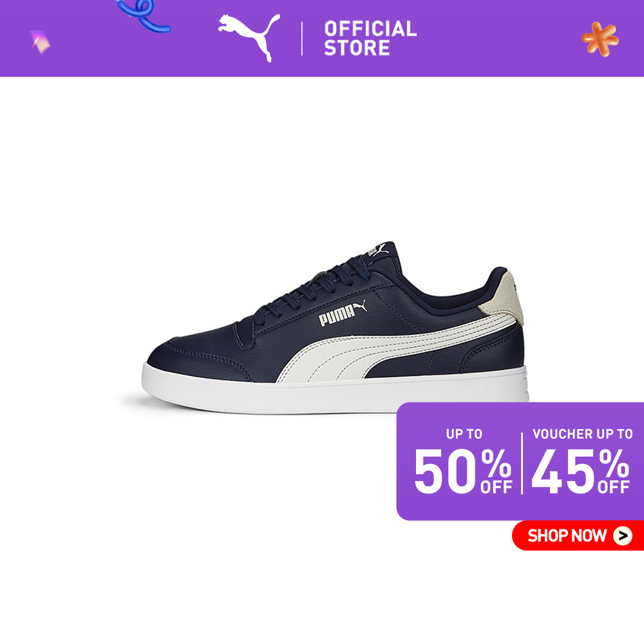The height and width of the screenshot is (644, 644).
Task: Click the purple promo discount panel
Action: (x=520, y=461)
